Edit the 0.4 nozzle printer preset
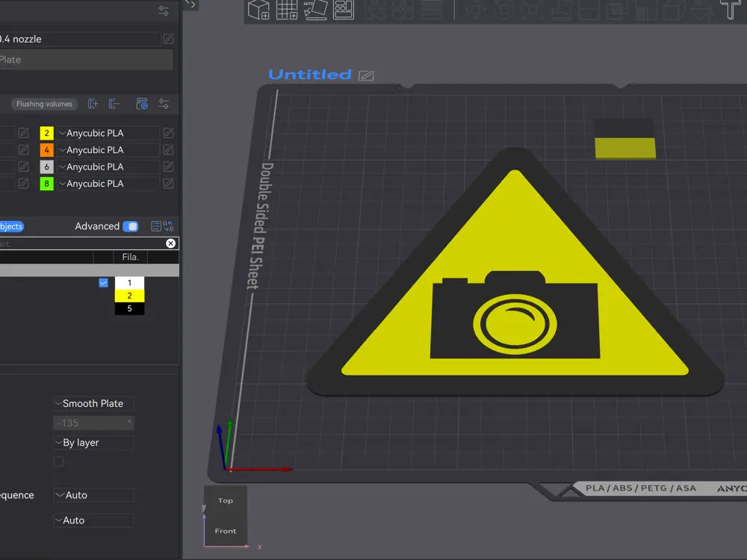 click(x=168, y=39)
